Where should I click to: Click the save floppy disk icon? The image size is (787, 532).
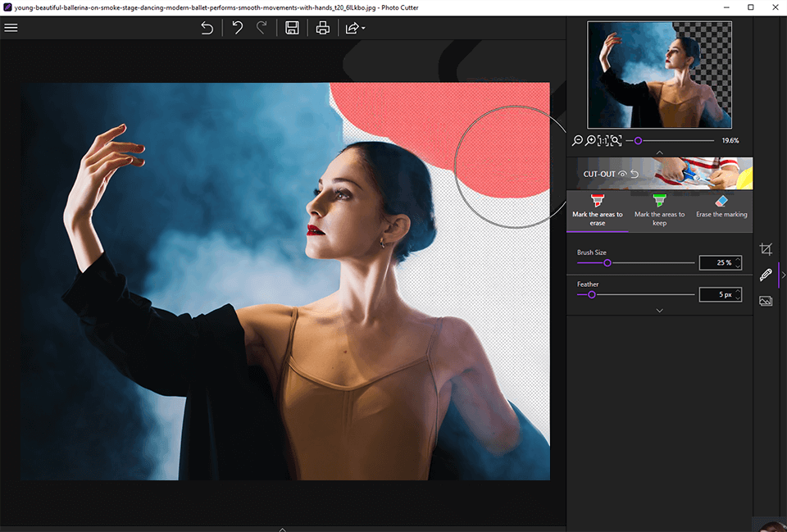pos(292,28)
